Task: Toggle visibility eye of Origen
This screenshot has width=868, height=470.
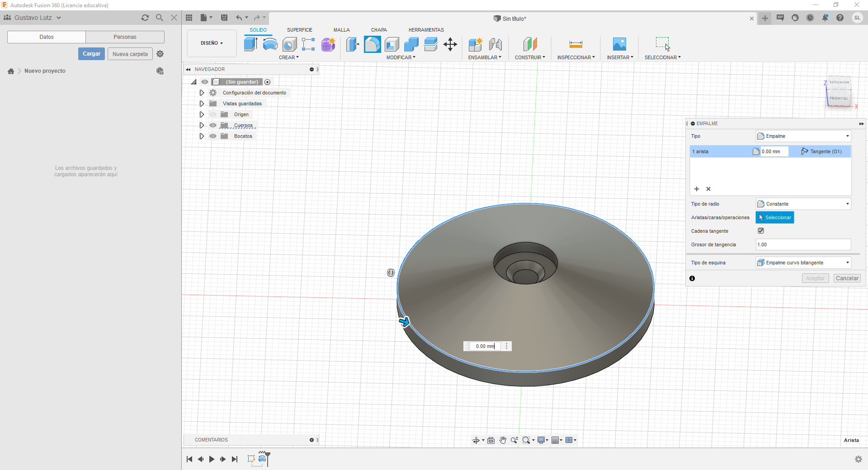Action: click(x=213, y=114)
